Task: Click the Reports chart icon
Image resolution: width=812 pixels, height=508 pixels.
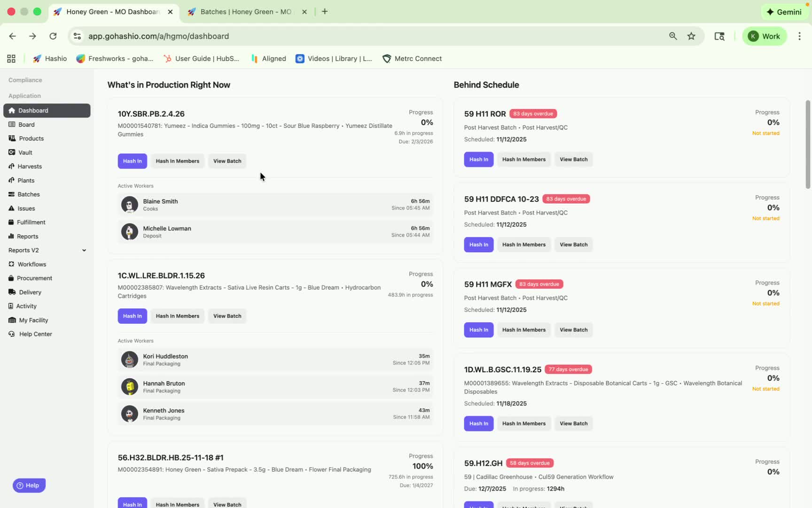Action: (11, 236)
